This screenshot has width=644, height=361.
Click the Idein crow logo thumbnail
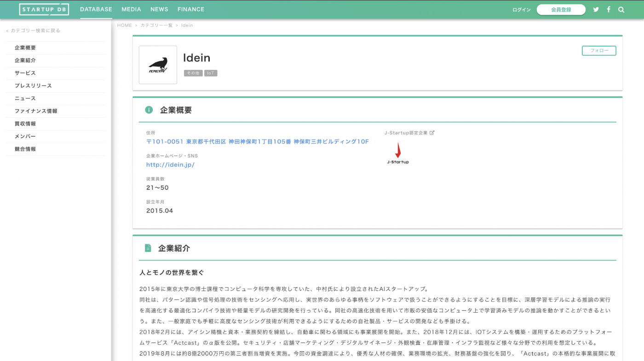coord(158,64)
